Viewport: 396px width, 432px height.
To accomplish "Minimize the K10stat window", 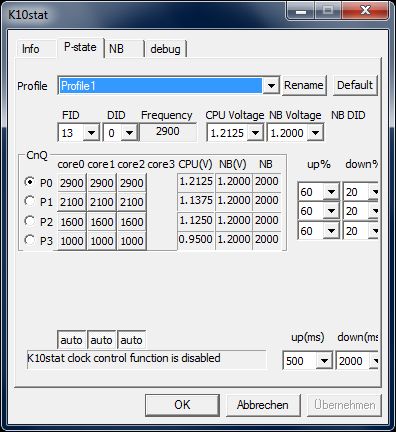I will (301, 11).
